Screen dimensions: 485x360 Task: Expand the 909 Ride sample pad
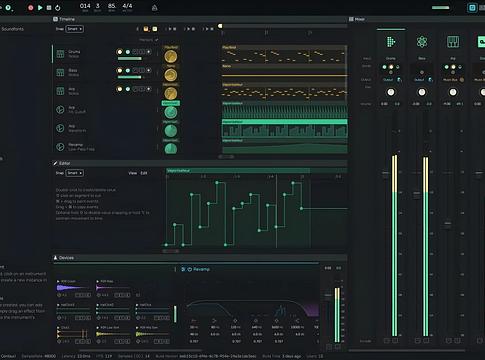pyautogui.click(x=97, y=281)
